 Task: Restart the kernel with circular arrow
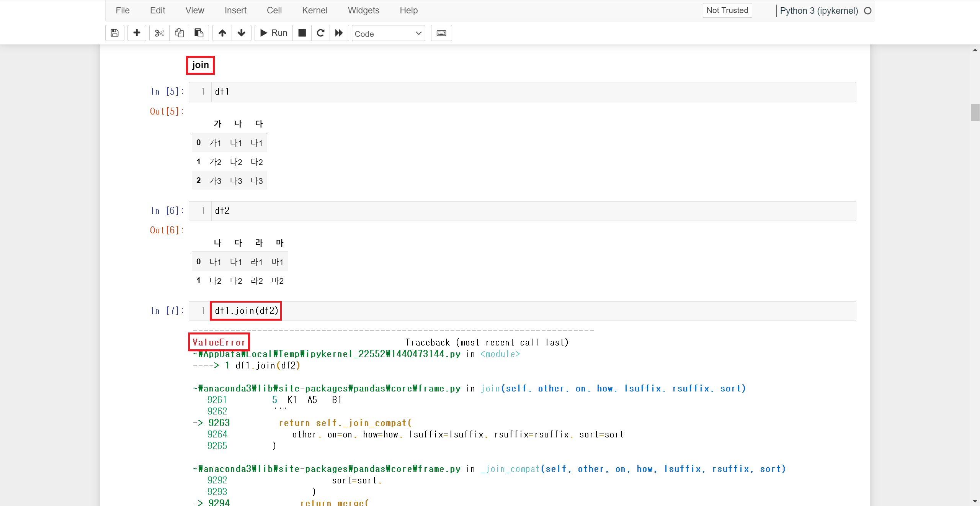tap(321, 33)
